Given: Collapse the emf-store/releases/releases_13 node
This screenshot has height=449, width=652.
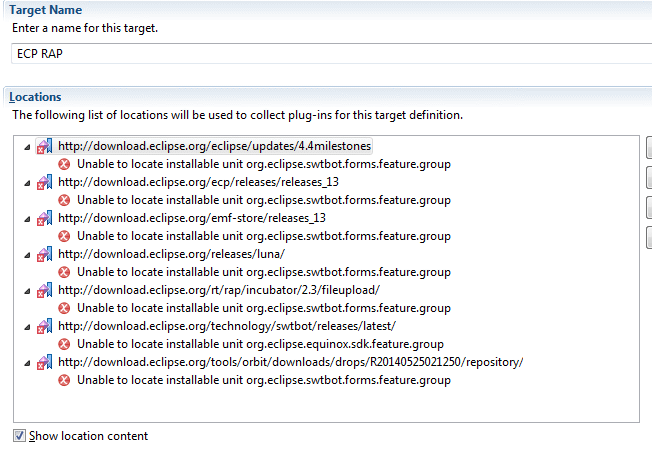Looking at the screenshot, I should tap(27, 219).
